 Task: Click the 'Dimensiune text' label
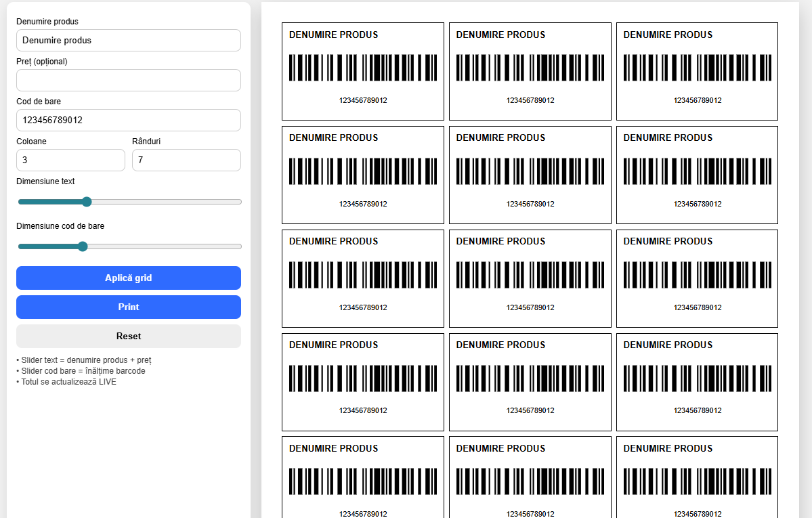coord(45,181)
